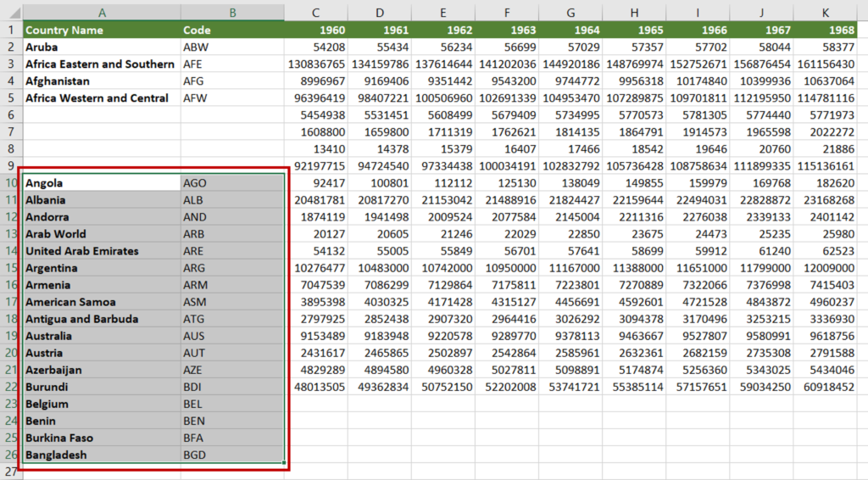Click cell containing 130836765
Viewport: 868px width, 480px height.
point(315,64)
